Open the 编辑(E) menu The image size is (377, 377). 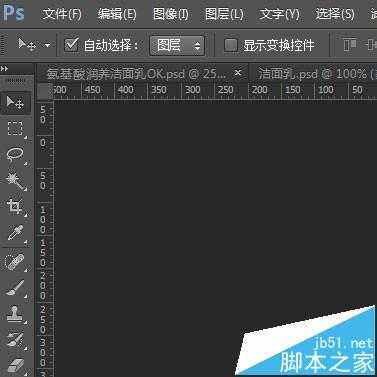(117, 14)
